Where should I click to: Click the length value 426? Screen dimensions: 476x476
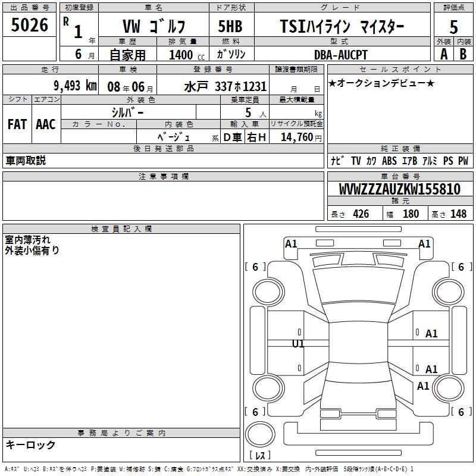[361, 214]
